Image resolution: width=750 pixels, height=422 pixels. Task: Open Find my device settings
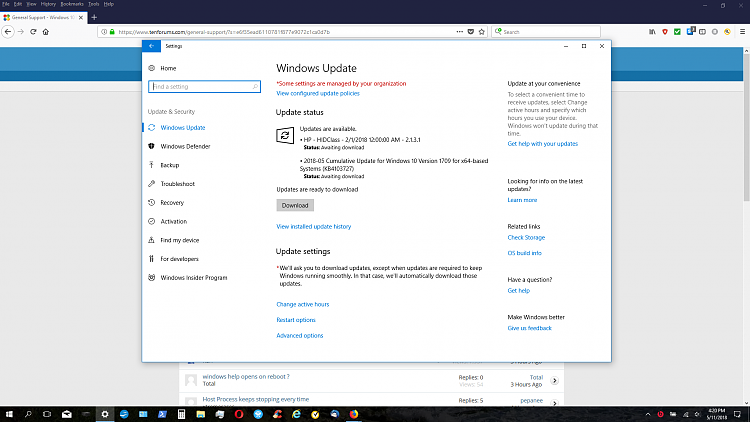[179, 240]
